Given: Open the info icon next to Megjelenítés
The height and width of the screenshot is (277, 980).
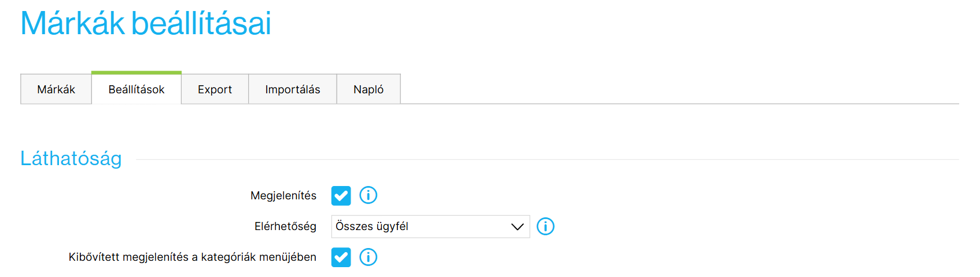Looking at the screenshot, I should 368,195.
